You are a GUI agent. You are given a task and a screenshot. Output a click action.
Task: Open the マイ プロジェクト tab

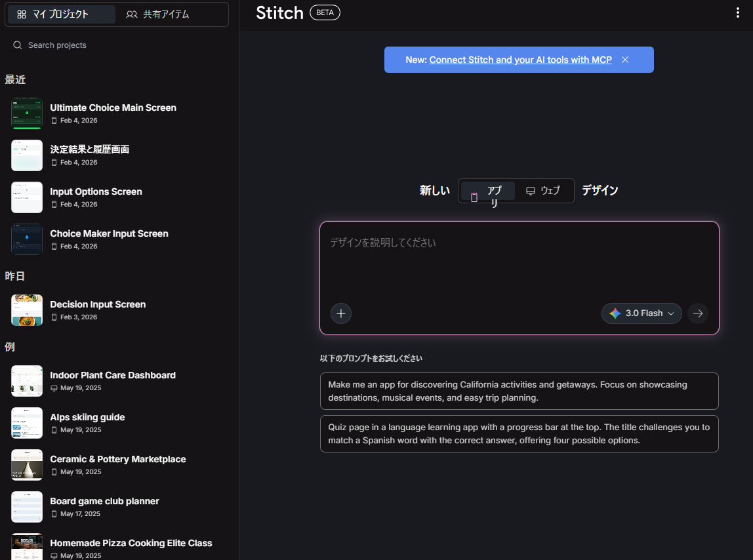click(60, 14)
